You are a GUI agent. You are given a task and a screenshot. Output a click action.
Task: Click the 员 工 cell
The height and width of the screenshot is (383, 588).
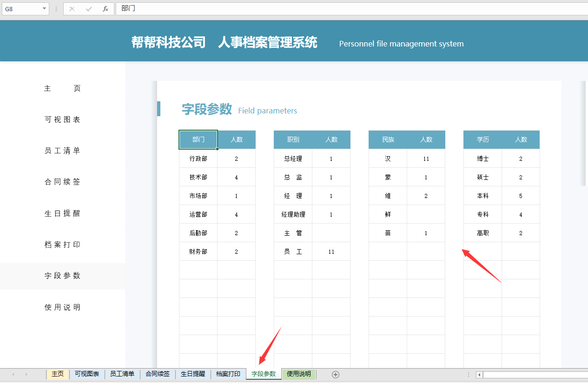point(293,251)
